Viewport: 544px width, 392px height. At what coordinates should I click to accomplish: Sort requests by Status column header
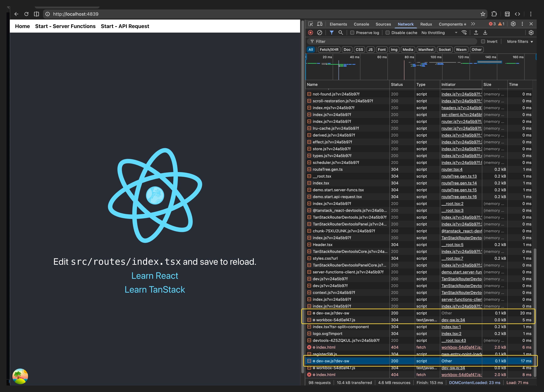point(402,84)
